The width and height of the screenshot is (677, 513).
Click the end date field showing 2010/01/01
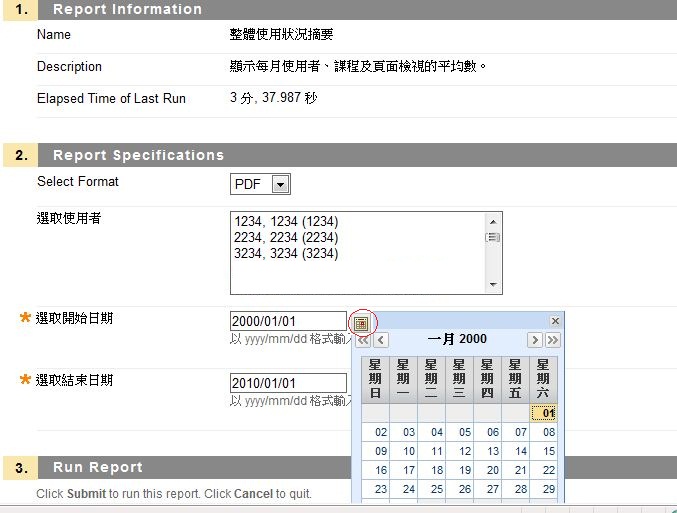288,383
